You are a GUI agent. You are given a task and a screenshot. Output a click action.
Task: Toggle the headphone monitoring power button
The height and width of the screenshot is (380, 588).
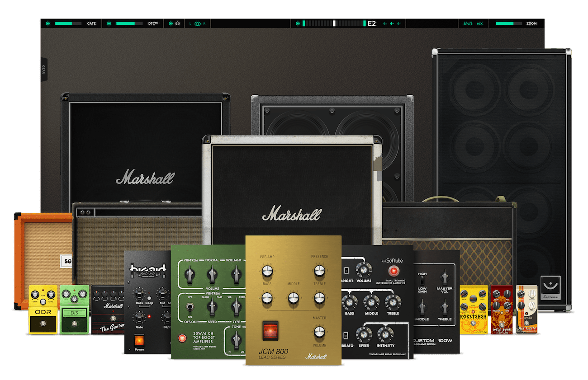point(170,23)
